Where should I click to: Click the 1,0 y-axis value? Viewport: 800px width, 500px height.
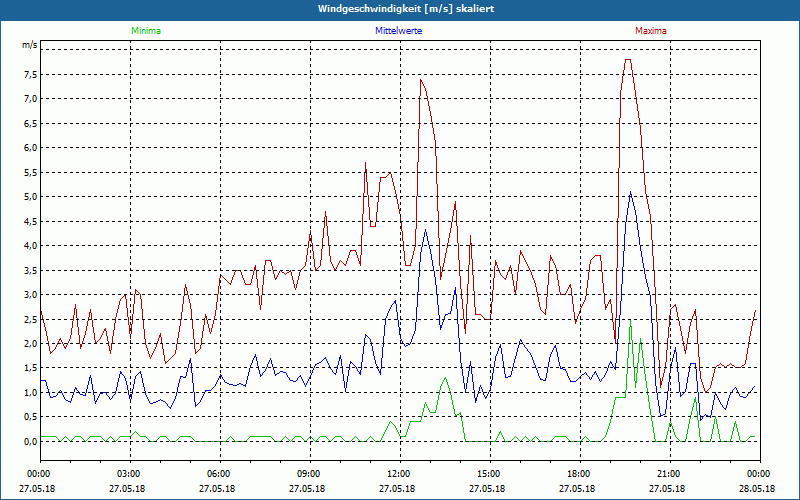pos(30,393)
